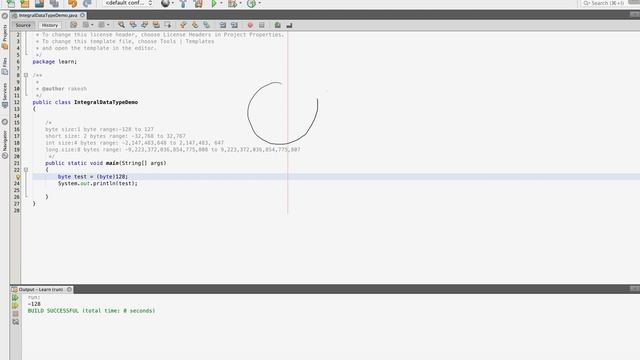Open the Profile Project dropdown arrow

click(x=259, y=3)
